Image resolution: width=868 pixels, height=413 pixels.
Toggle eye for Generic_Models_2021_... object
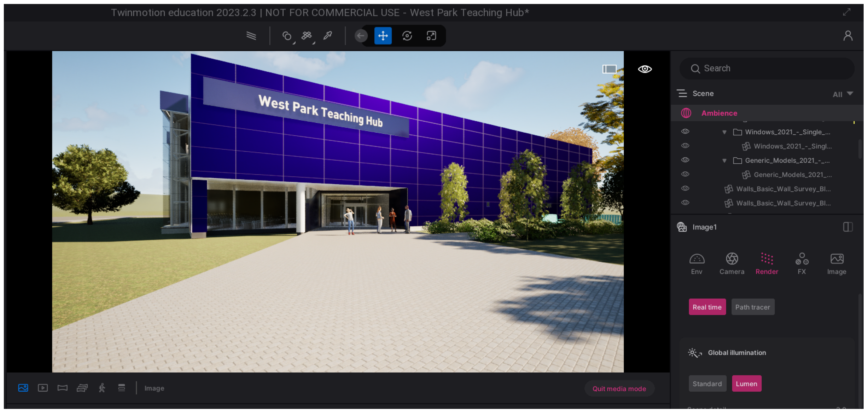(x=685, y=174)
